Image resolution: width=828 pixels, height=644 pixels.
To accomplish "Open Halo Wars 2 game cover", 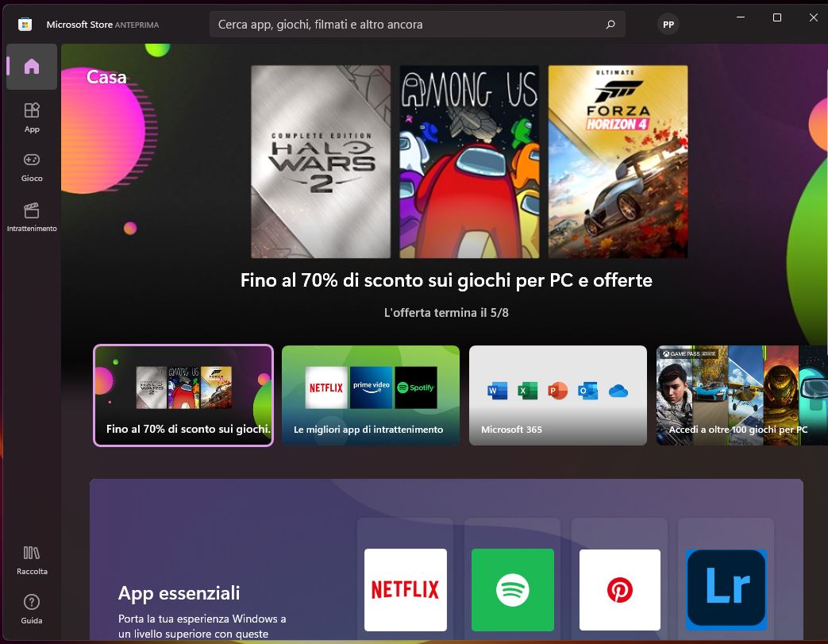I will point(321,162).
